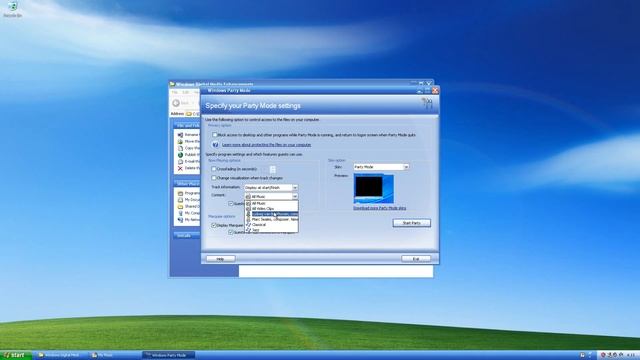The height and width of the screenshot is (360, 640).
Task: Open File menu in Explorer window behind
Action: click(x=175, y=92)
